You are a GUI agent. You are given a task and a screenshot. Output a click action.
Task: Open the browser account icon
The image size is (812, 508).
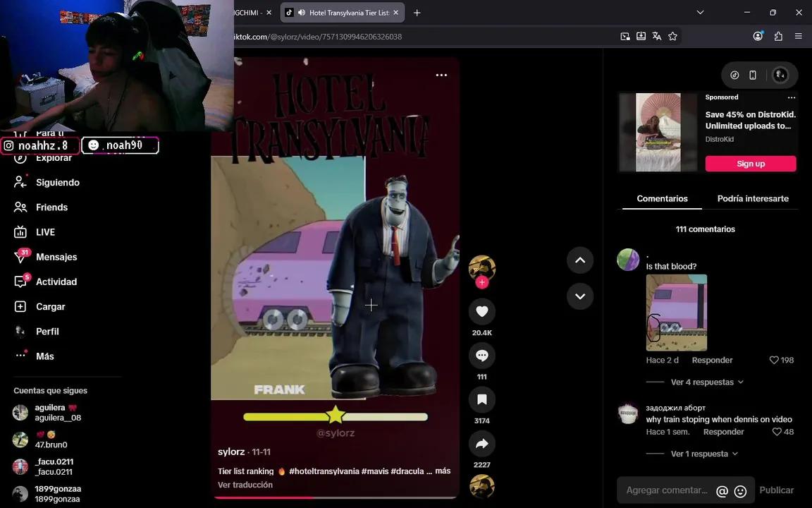(x=758, y=36)
